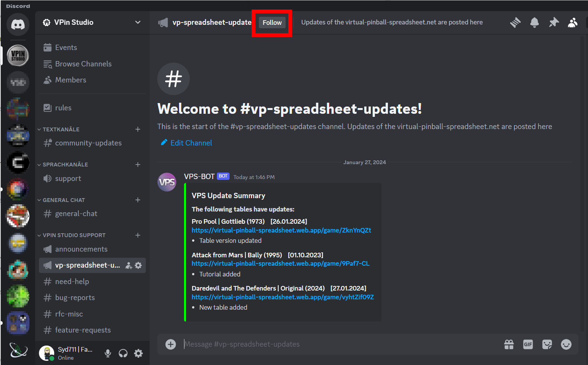Join the support voice channel
588x365 pixels.
click(x=92, y=178)
